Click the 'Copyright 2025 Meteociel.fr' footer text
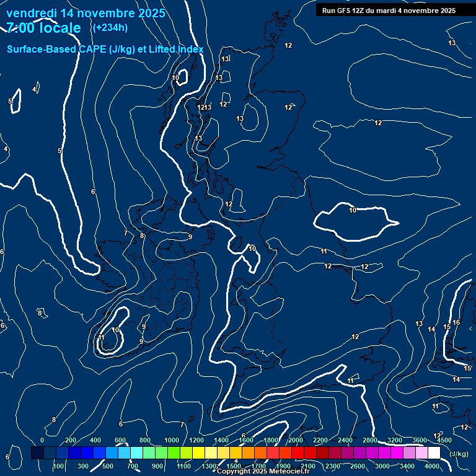Screen dimensions: 476x476 pyautogui.click(x=263, y=471)
